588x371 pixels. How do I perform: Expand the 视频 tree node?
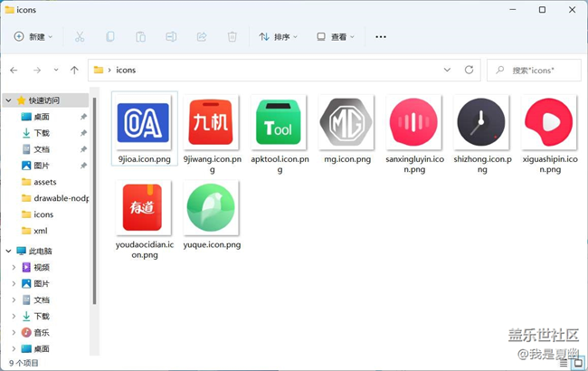[x=14, y=267]
